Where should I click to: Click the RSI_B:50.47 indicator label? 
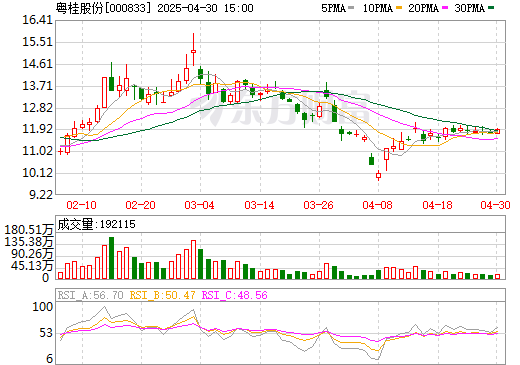[x=162, y=295]
